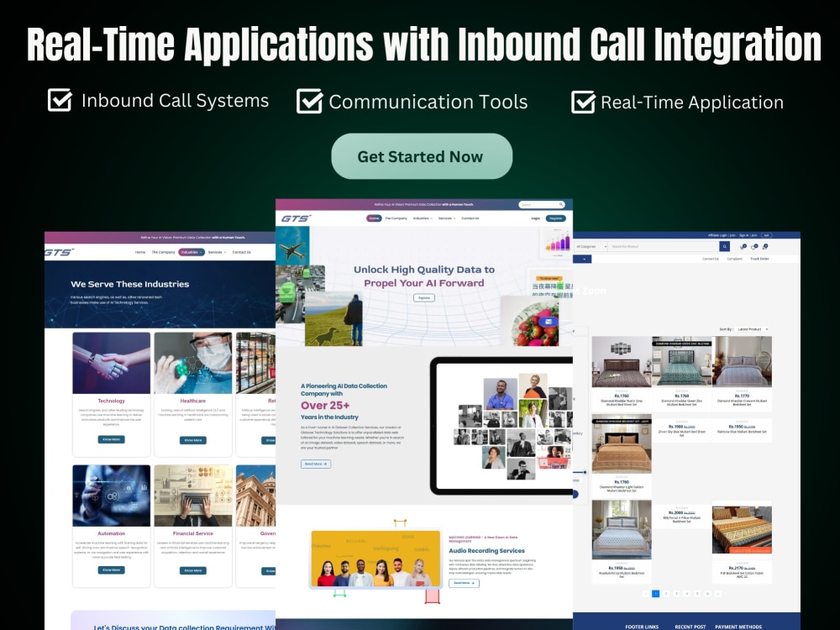840x630 pixels.
Task: Toggle the Real-Time Application checkbox
Action: [x=583, y=102]
